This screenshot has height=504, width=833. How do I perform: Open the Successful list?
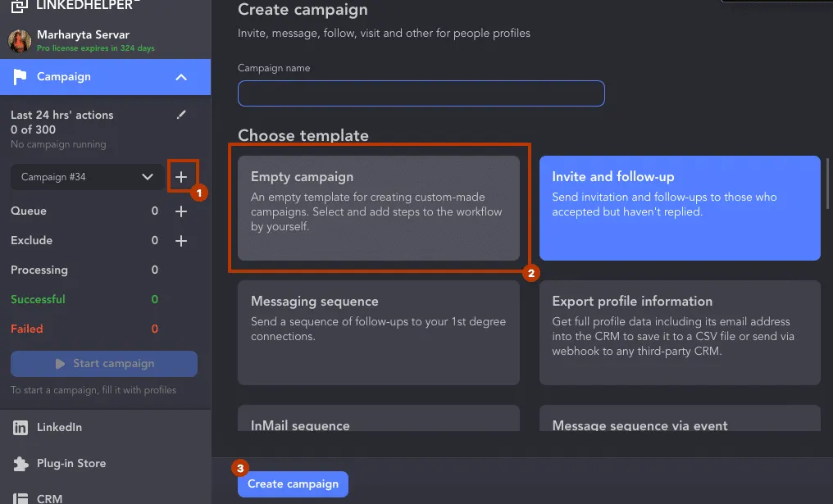coord(39,299)
